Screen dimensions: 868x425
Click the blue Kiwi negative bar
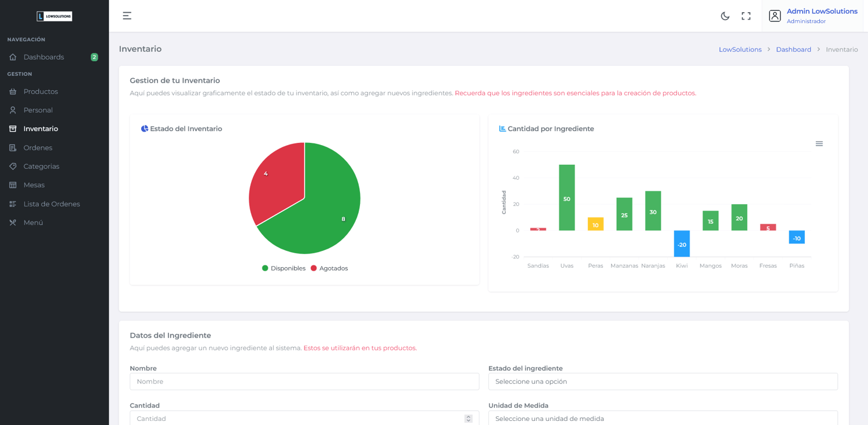pyautogui.click(x=682, y=243)
